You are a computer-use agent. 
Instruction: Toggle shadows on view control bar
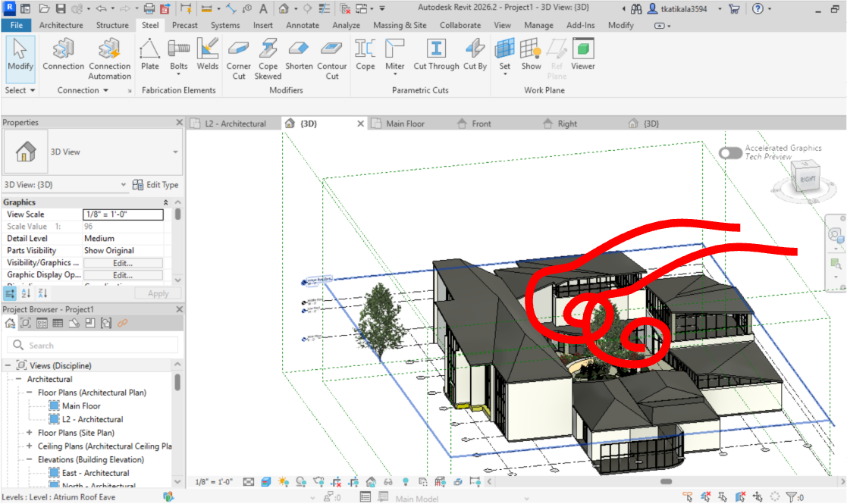(301, 482)
